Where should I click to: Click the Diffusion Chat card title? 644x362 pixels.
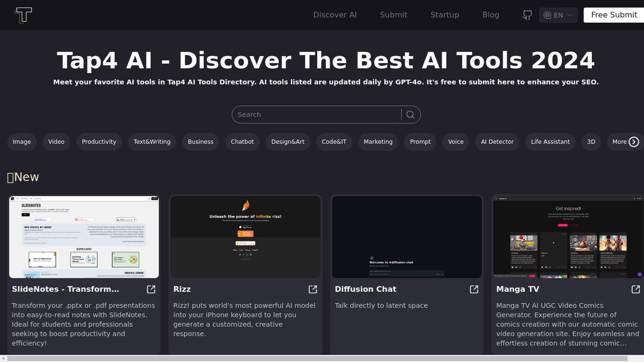pyautogui.click(x=366, y=289)
